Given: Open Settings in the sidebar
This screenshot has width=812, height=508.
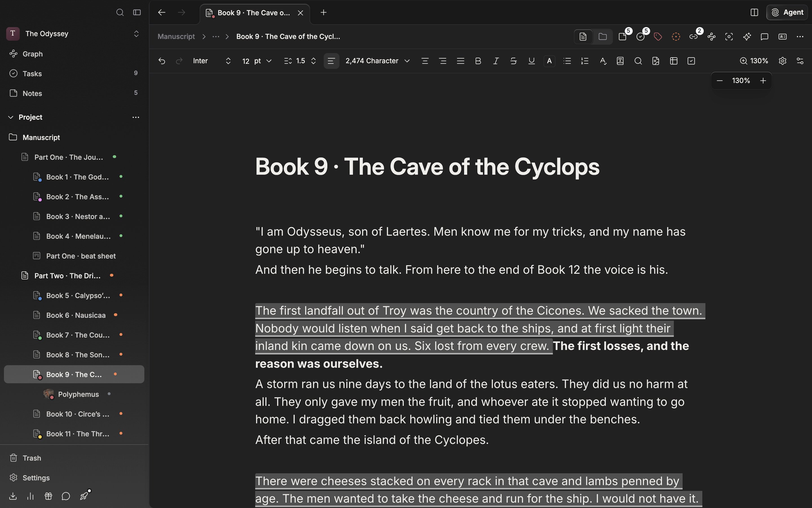Looking at the screenshot, I should (74, 478).
